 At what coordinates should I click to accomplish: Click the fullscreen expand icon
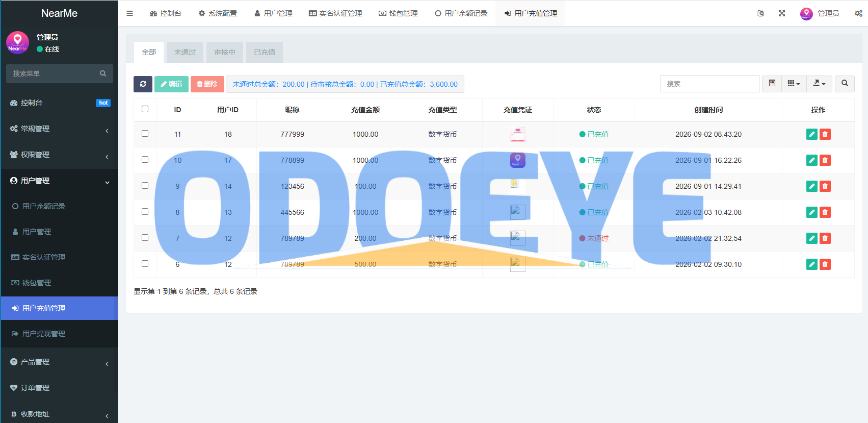(782, 13)
